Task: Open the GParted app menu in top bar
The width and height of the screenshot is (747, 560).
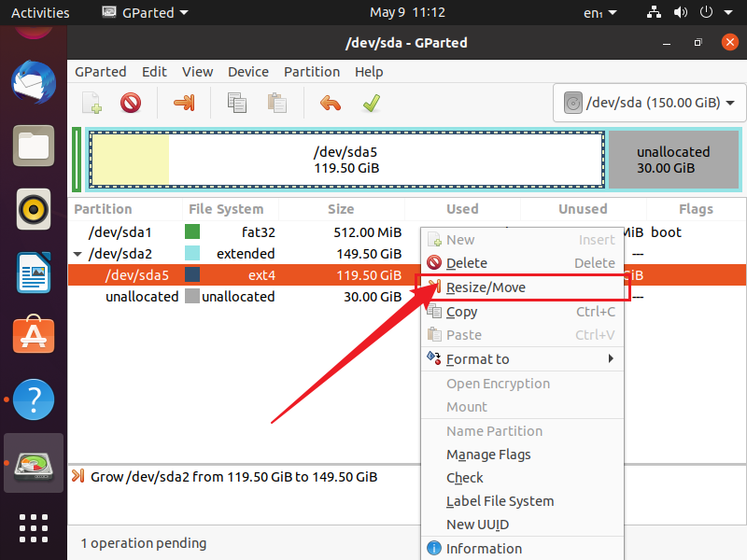Action: click(x=146, y=12)
